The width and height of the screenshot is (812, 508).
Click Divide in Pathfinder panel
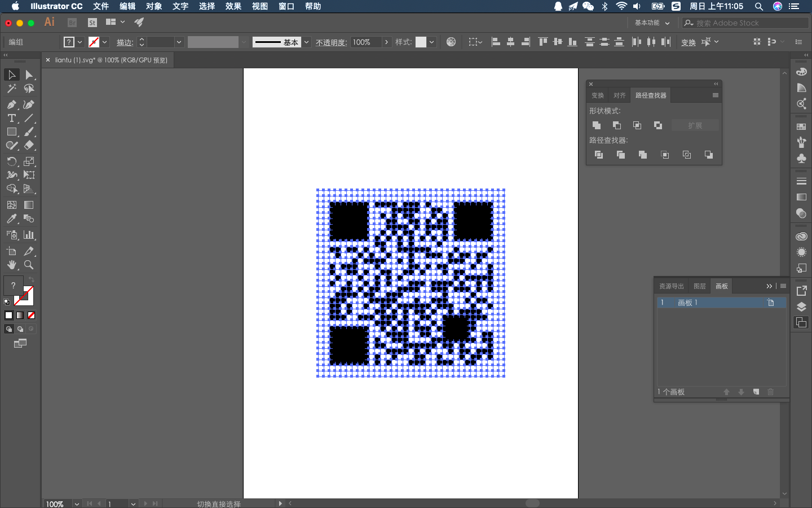pos(599,155)
